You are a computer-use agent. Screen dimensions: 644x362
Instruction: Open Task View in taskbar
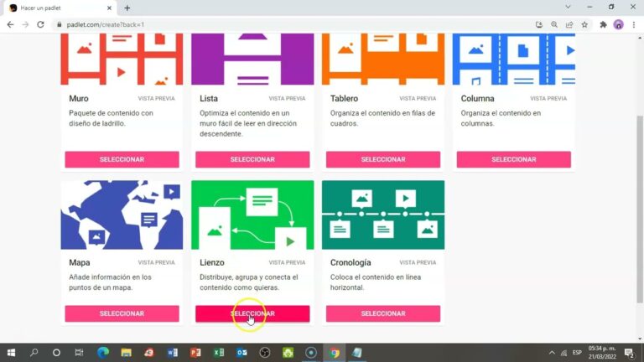click(x=79, y=353)
